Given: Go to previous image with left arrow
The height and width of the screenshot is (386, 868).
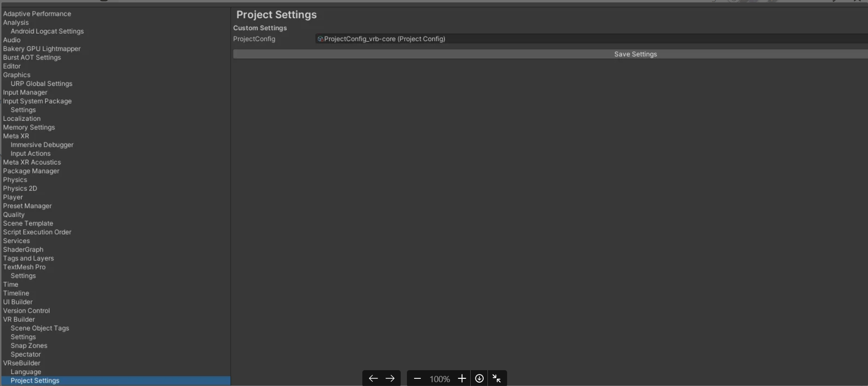Looking at the screenshot, I should click(x=373, y=378).
